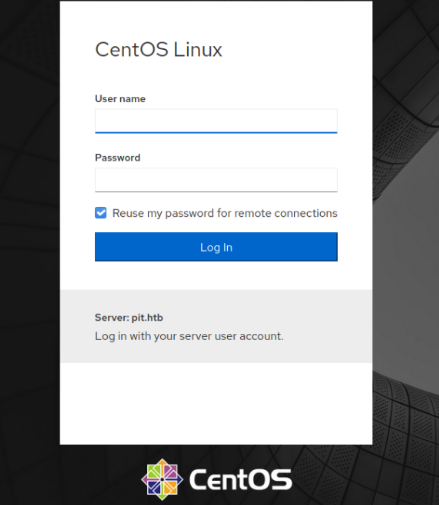Uncheck Reuse my password for remote connections
This screenshot has width=439, height=505.
click(x=101, y=213)
